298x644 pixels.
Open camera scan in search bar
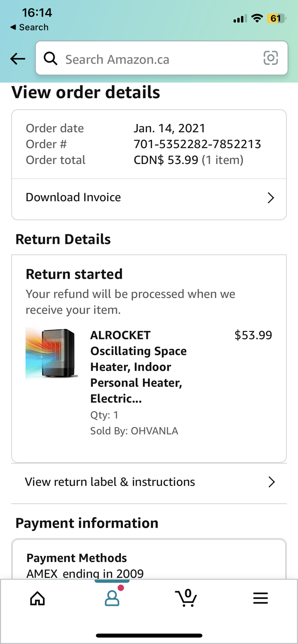(x=271, y=58)
